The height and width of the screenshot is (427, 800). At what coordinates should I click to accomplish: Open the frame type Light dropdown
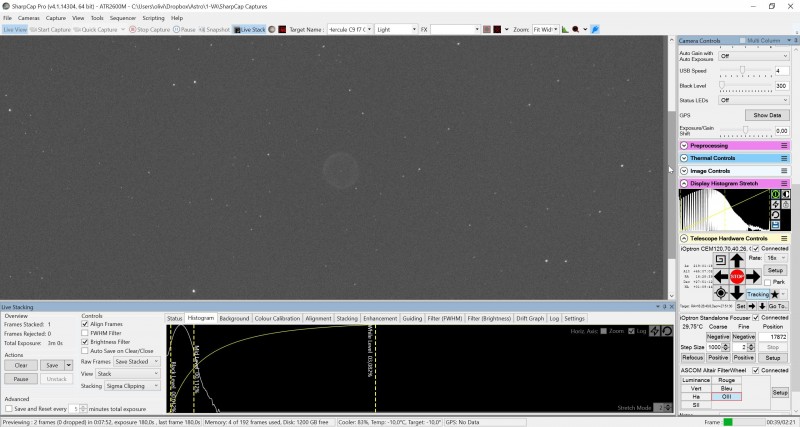pyautogui.click(x=396, y=30)
